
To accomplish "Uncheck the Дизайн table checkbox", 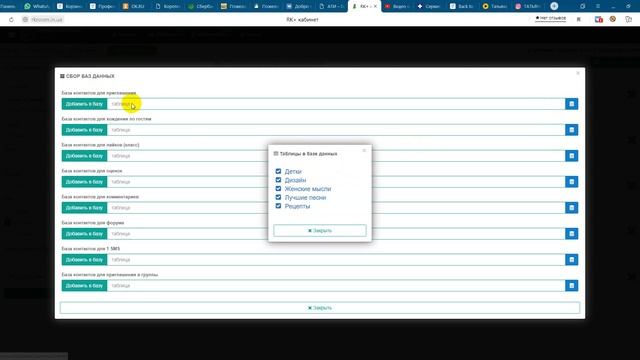I will (278, 180).
